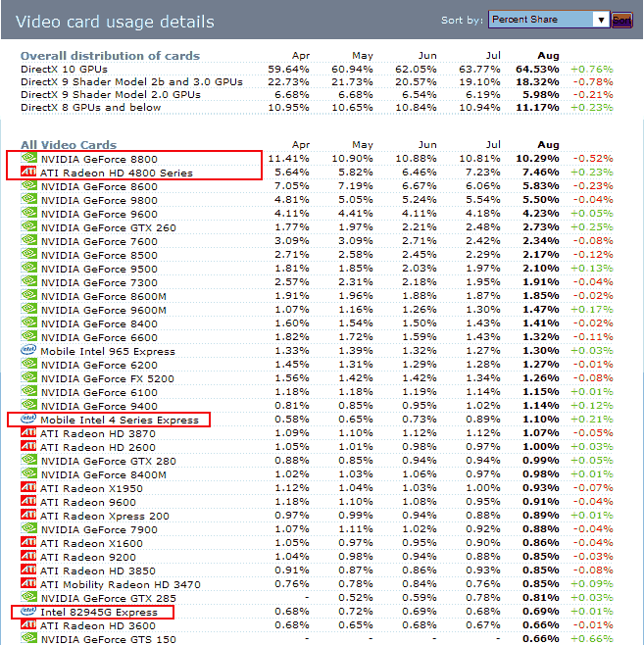The image size is (644, 645).
Task: Click 'Overall distribution of cards' heading
Action: click(x=110, y=56)
